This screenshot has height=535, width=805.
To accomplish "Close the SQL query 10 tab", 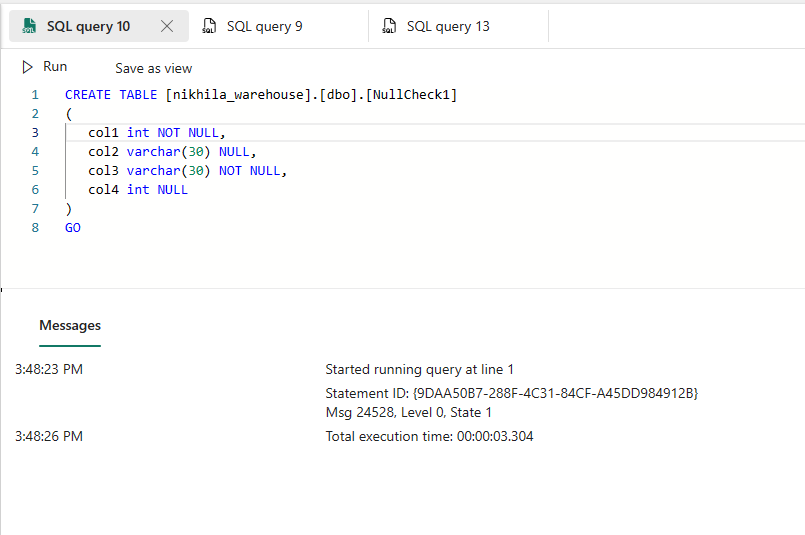I will coord(167,26).
